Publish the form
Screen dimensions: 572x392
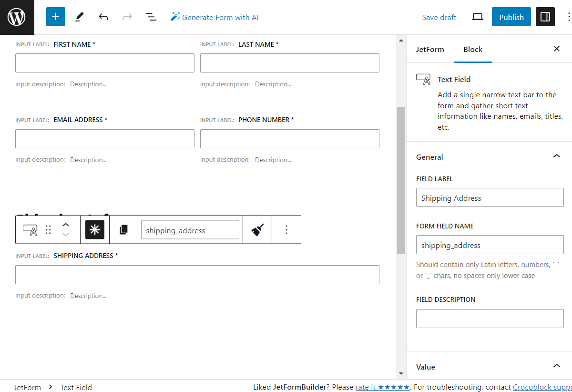(x=511, y=17)
